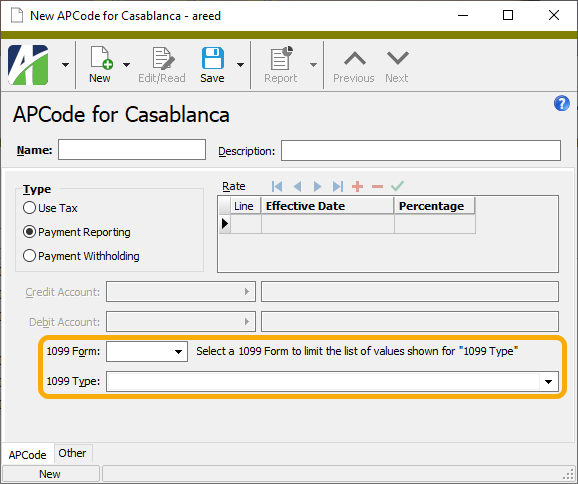578x484 pixels.
Task: Switch to the Other tab
Action: coord(72,453)
